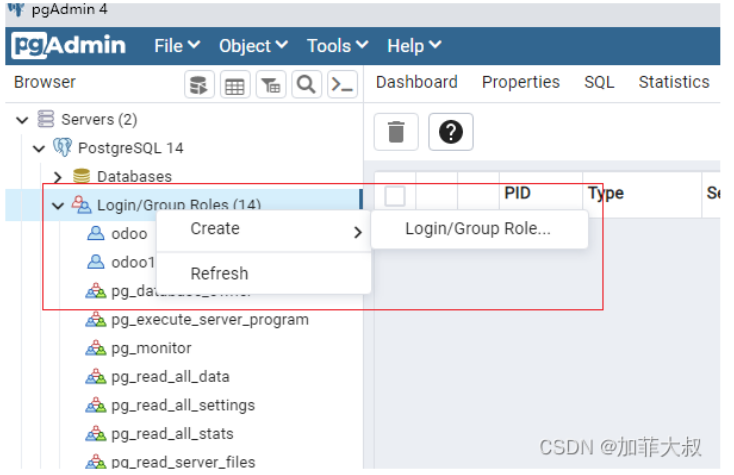Collapse the PostgreSQL 14 server node

pos(39,148)
